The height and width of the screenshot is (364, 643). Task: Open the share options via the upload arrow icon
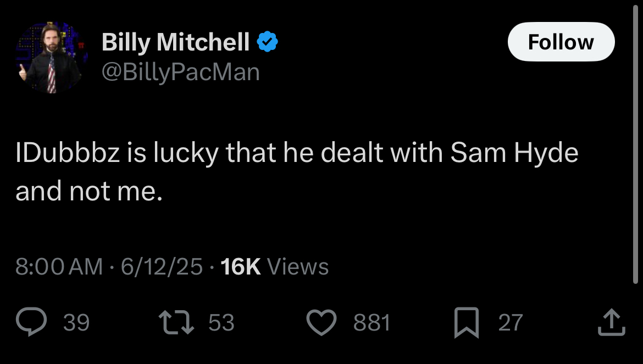tap(612, 322)
